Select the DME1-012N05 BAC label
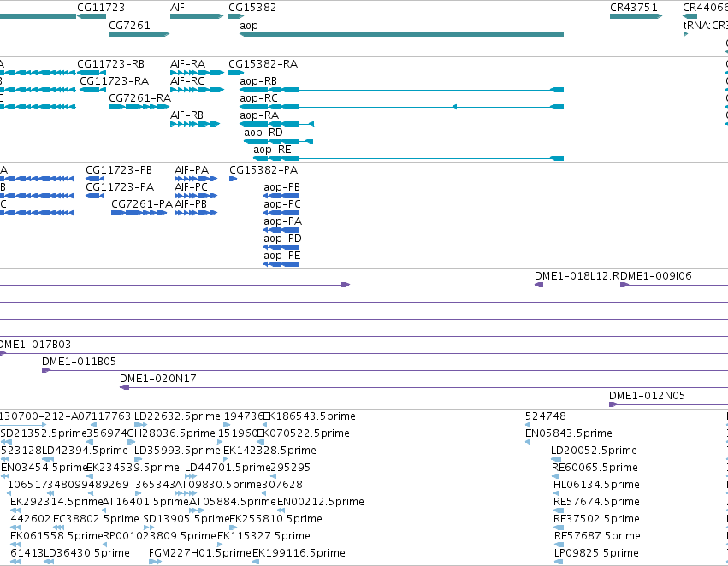Screen dimensions: 728x566 647,396
